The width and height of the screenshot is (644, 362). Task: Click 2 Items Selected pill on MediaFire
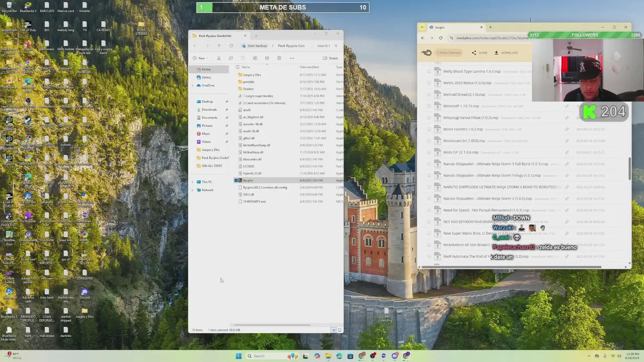tap(448, 53)
